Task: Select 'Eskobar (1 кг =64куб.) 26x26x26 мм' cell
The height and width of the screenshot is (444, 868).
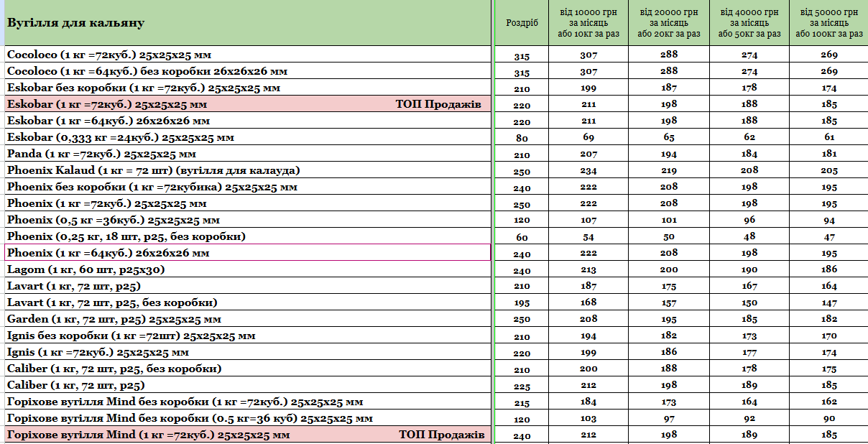Action: [247, 121]
